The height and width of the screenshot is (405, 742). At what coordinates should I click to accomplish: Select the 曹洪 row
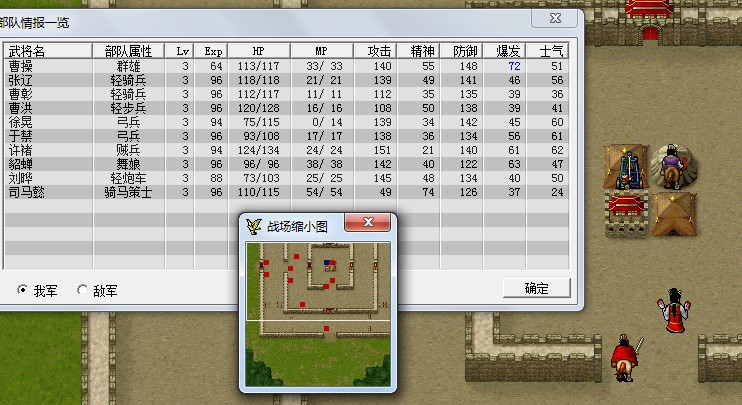click(286, 108)
